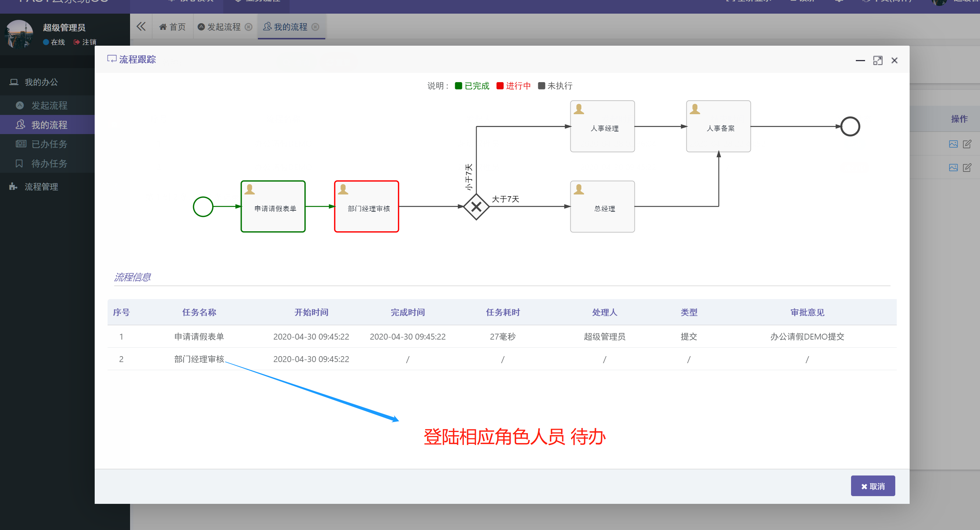Maximize the 流程跟踪 dialog
The image size is (980, 530).
pyautogui.click(x=878, y=60)
